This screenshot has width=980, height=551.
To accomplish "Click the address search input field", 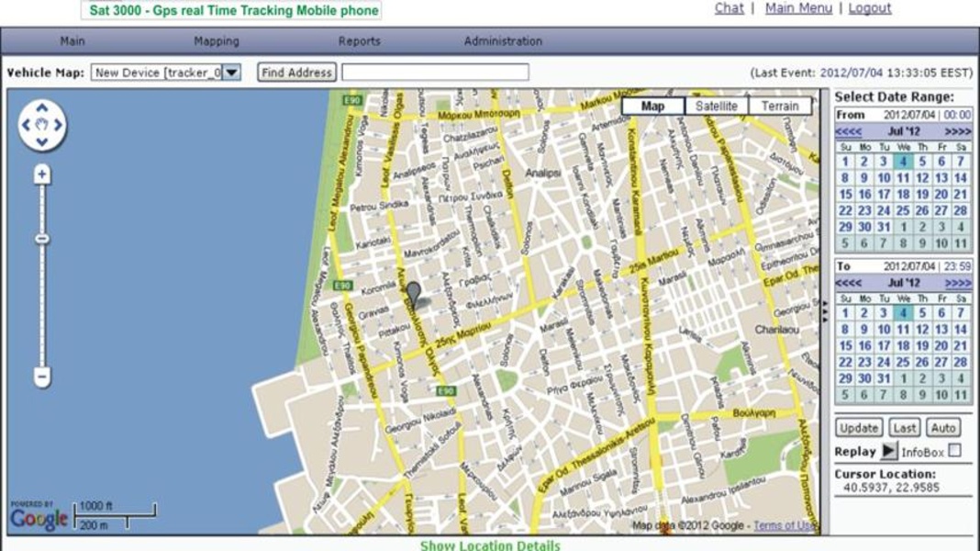I will [x=435, y=73].
